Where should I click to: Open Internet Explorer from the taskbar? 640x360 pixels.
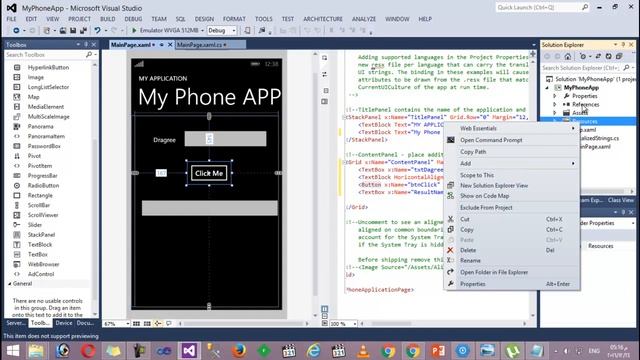pos(313,351)
